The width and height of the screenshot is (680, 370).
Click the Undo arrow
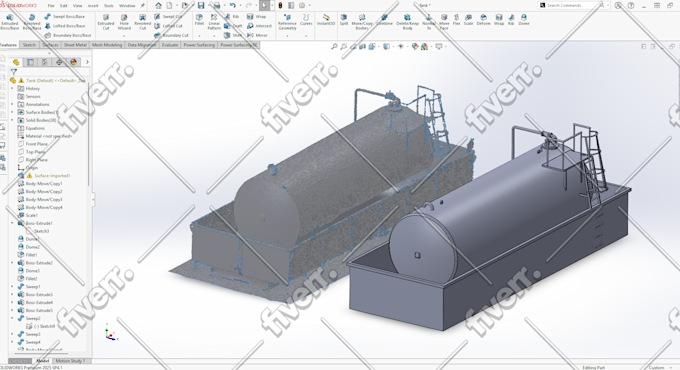click(233, 6)
